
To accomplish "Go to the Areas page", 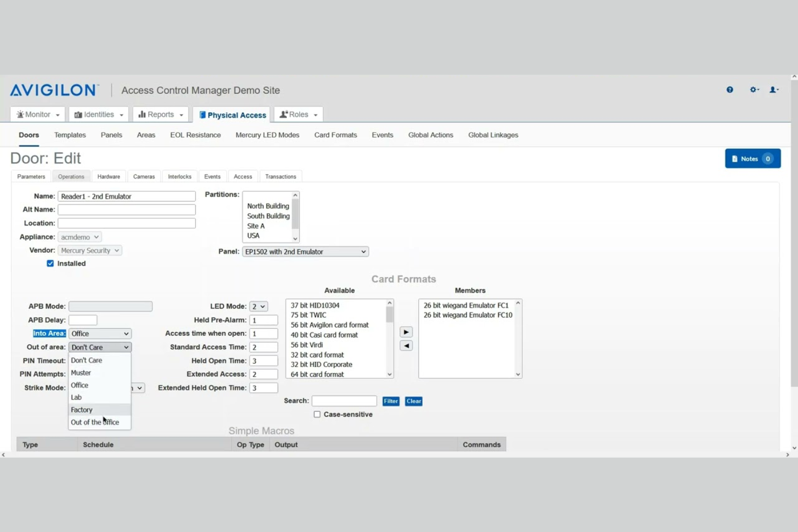I will coord(146,135).
